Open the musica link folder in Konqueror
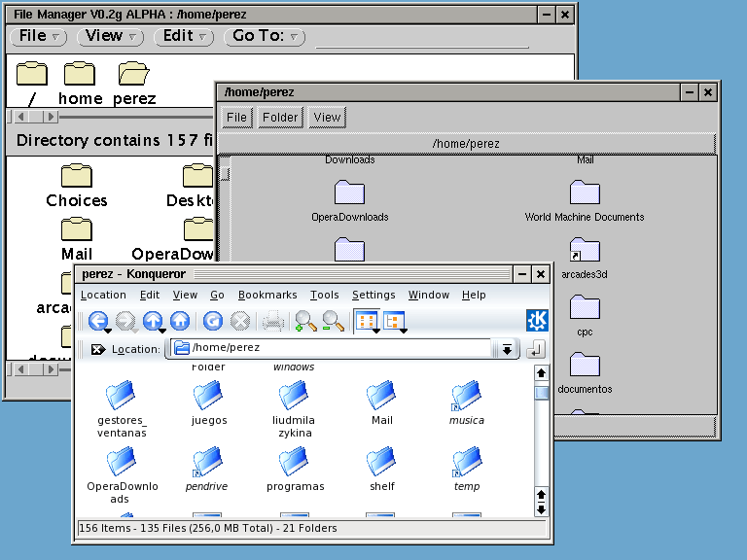The image size is (747, 560). (x=467, y=402)
